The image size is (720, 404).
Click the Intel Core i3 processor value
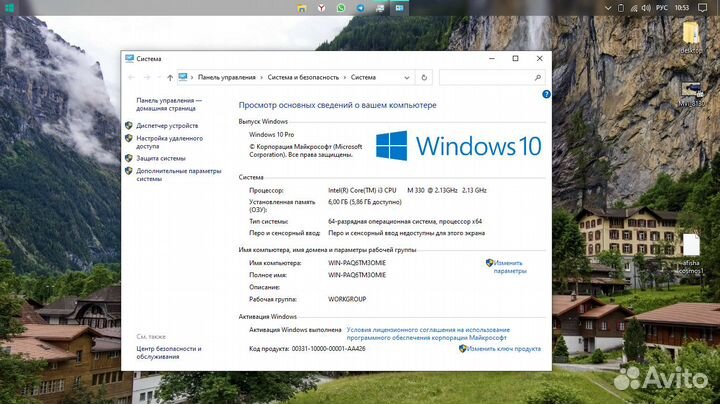coord(407,190)
